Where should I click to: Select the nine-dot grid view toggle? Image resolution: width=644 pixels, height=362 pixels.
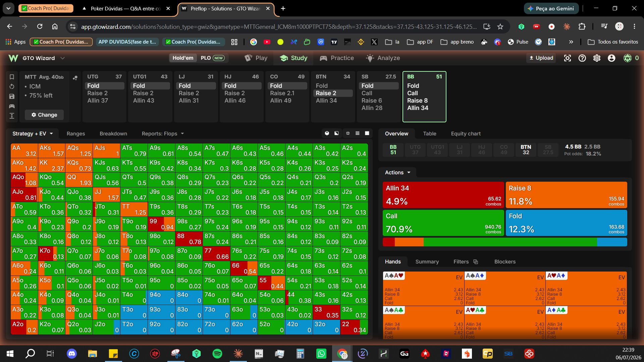(x=358, y=133)
